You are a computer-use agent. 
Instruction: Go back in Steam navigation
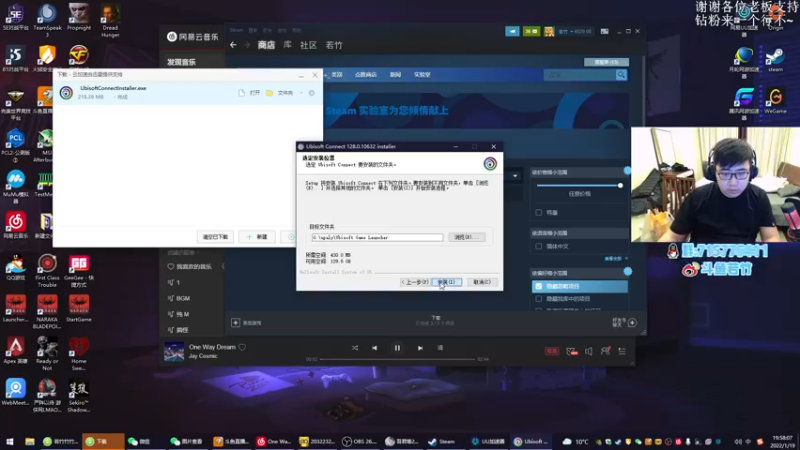point(233,45)
